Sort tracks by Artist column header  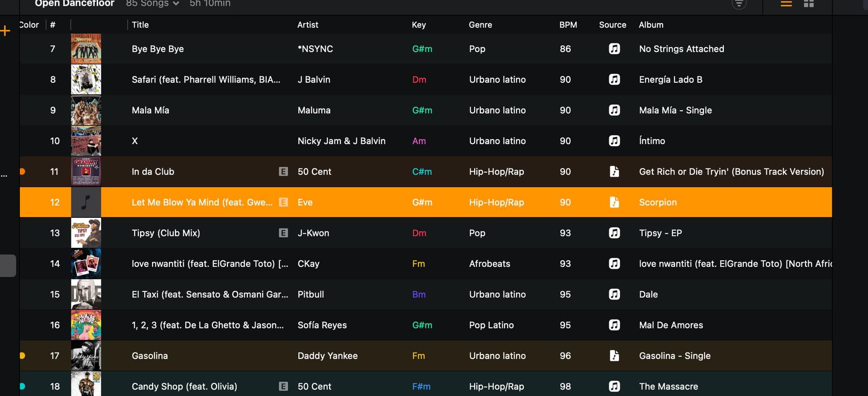click(x=308, y=25)
